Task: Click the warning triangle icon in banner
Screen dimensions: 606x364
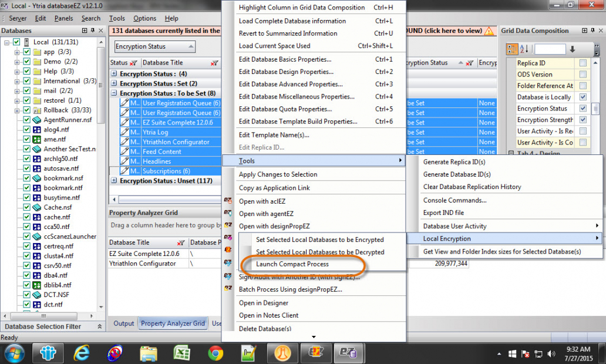Action: 489,31
